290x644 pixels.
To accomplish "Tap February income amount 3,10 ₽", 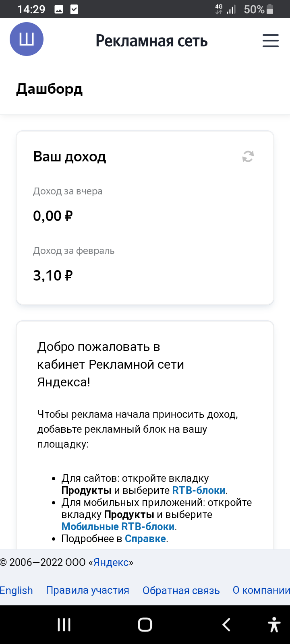I will (x=53, y=276).
